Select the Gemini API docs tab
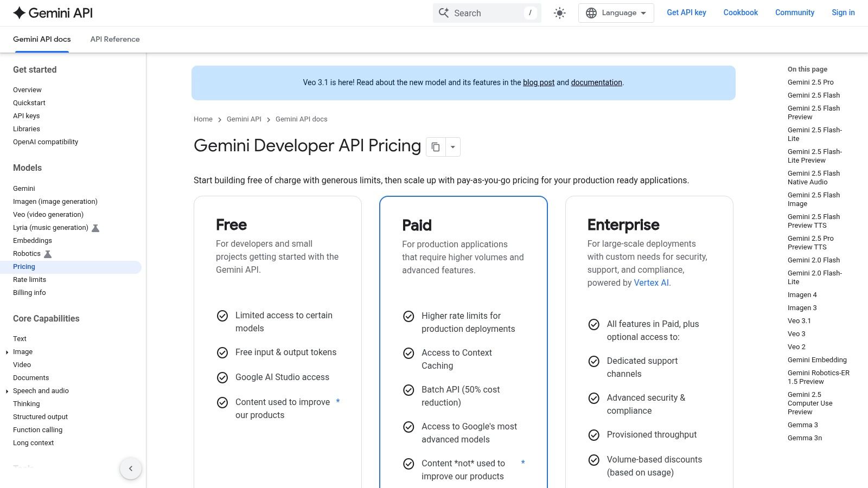Viewport: 868px width, 488px height. click(x=42, y=39)
